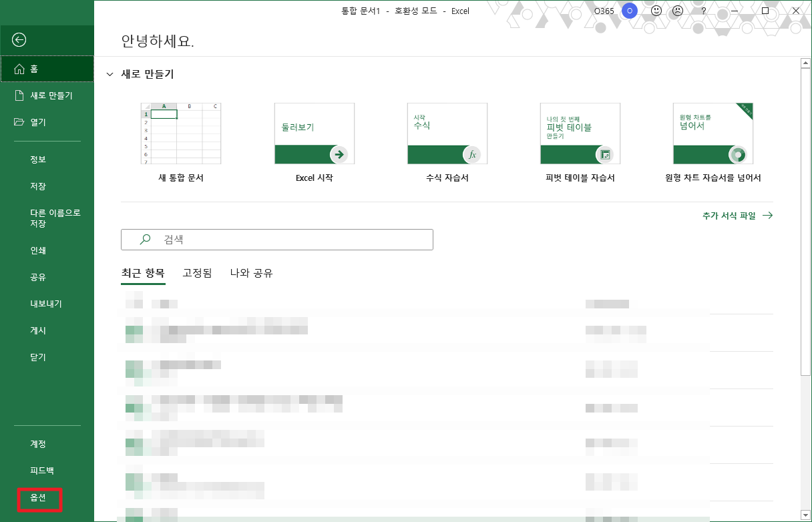Click the 검색 input field

click(277, 240)
